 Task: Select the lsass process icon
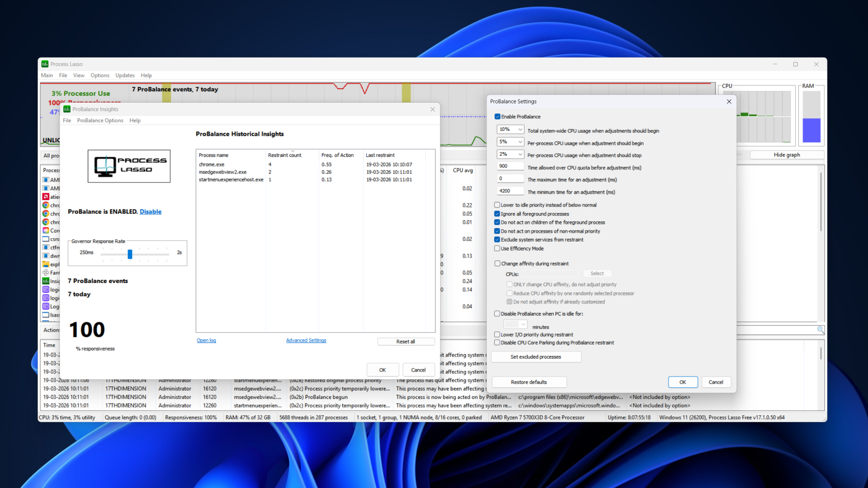pos(46,315)
